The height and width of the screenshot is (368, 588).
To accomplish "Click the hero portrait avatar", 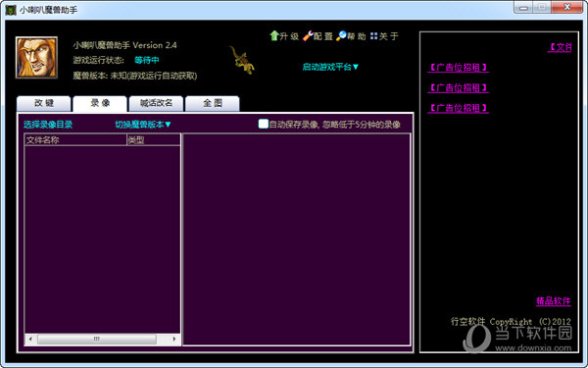I will click(x=37, y=57).
